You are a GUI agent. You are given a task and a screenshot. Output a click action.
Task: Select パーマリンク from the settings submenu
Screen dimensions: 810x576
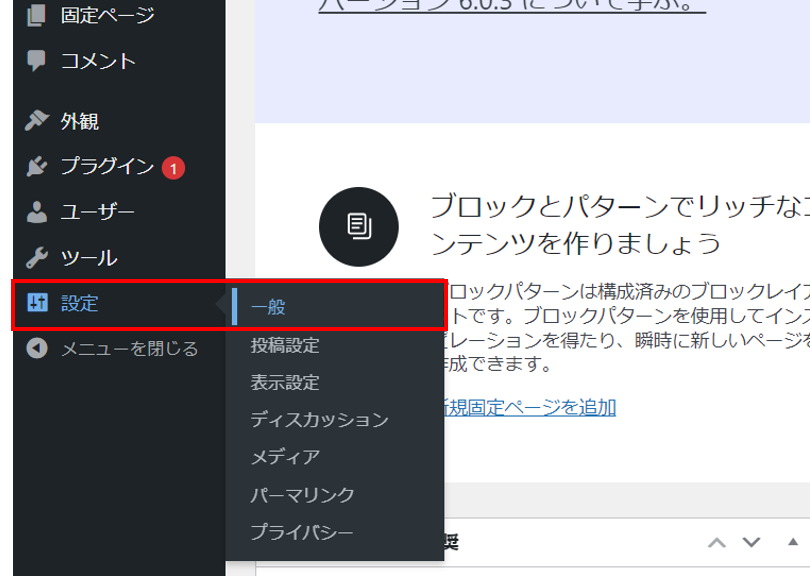(302, 495)
